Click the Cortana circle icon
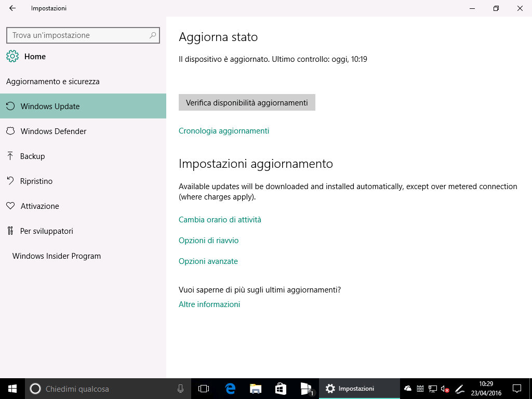532x399 pixels. [x=35, y=389]
